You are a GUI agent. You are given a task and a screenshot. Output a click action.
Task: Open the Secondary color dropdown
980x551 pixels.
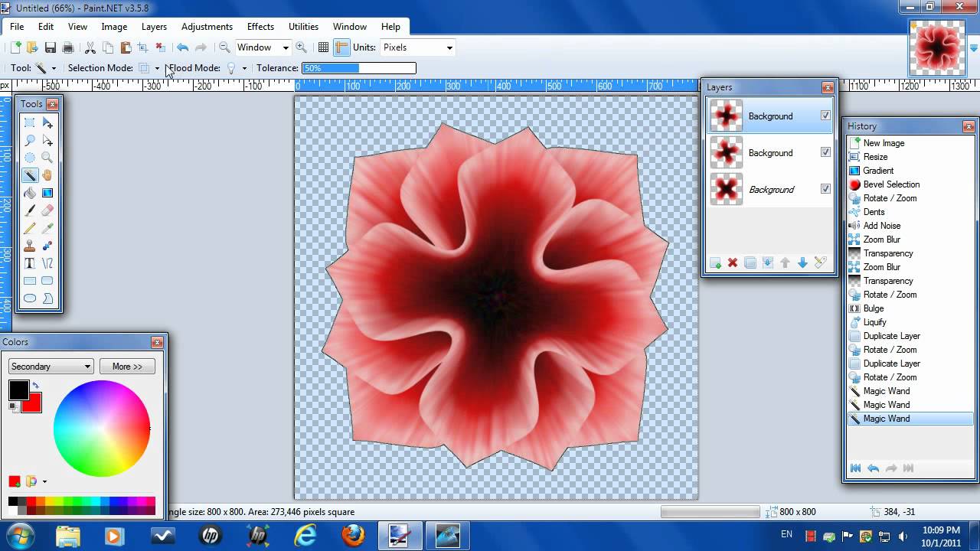click(51, 367)
